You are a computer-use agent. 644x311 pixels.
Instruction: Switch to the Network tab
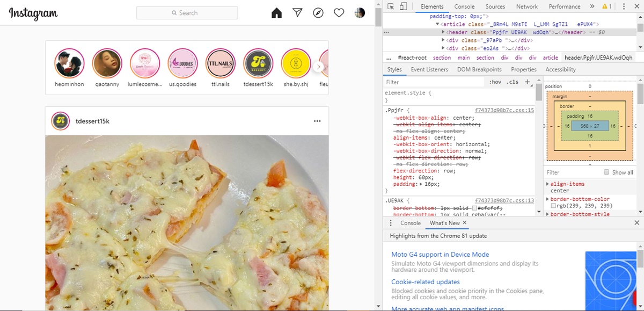point(526,6)
